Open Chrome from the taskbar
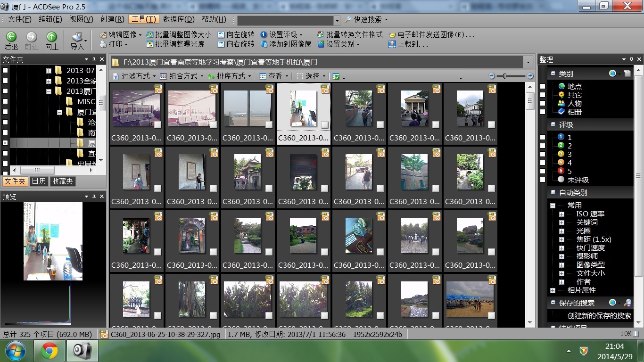 49,351
